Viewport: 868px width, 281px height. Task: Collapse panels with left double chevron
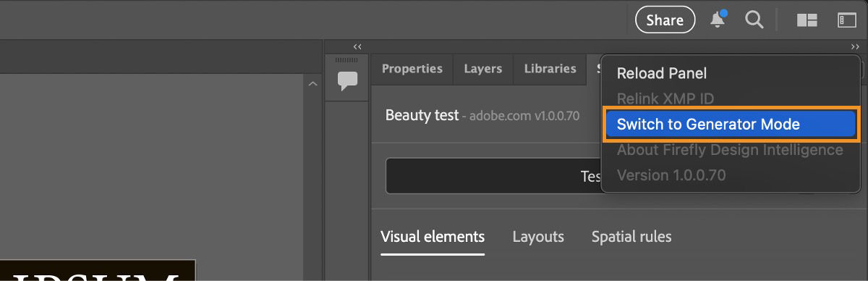(357, 46)
